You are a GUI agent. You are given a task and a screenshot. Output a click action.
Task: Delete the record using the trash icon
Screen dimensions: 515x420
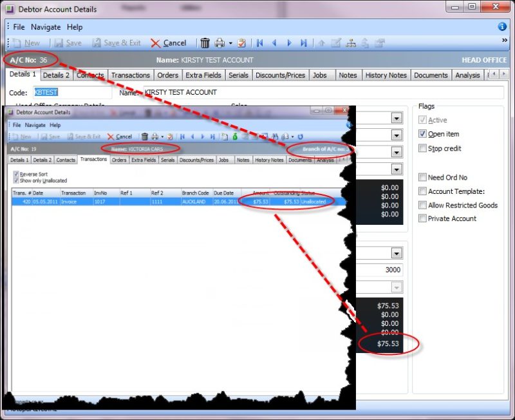[x=205, y=43]
